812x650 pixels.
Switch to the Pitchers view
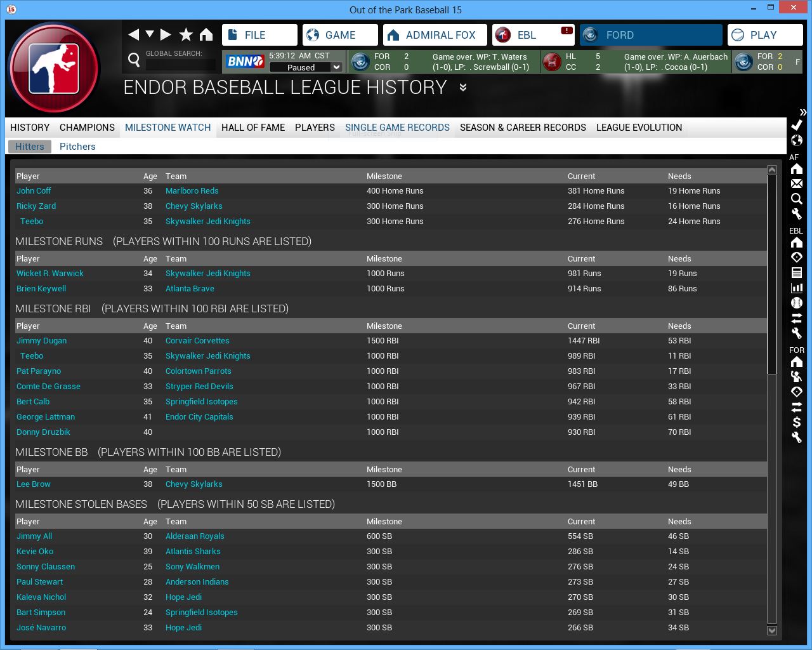pyautogui.click(x=77, y=147)
